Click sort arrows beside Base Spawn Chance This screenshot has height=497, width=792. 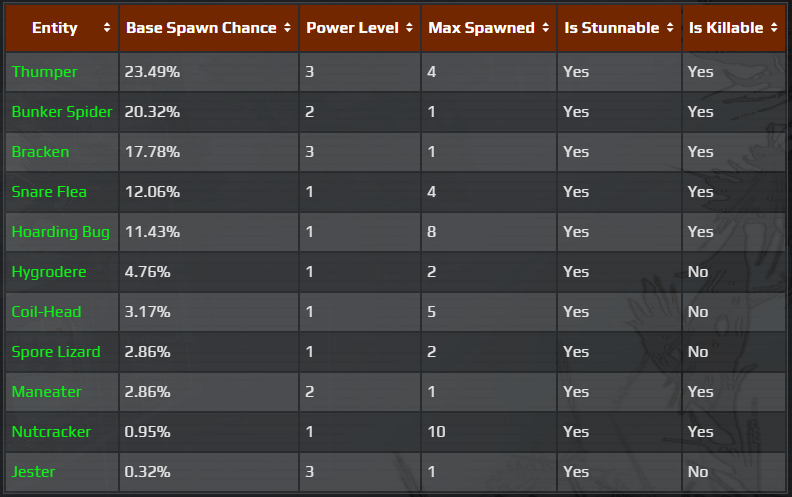point(288,28)
